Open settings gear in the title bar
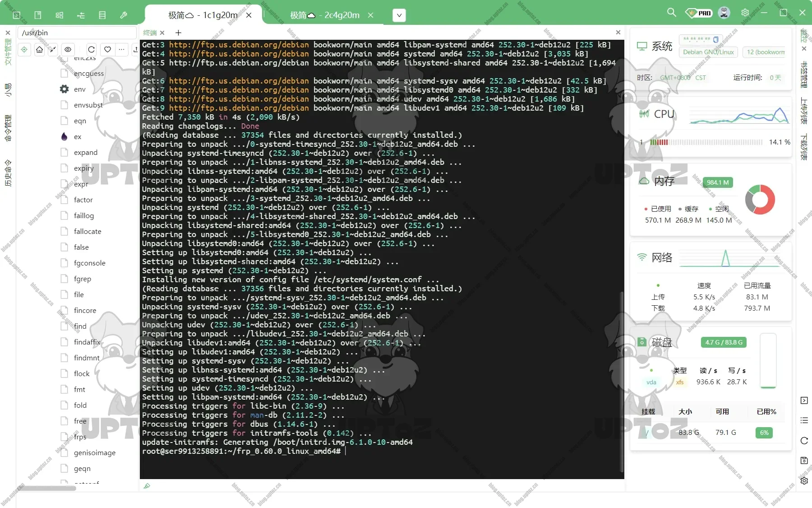The image size is (812, 508). pyautogui.click(x=745, y=13)
